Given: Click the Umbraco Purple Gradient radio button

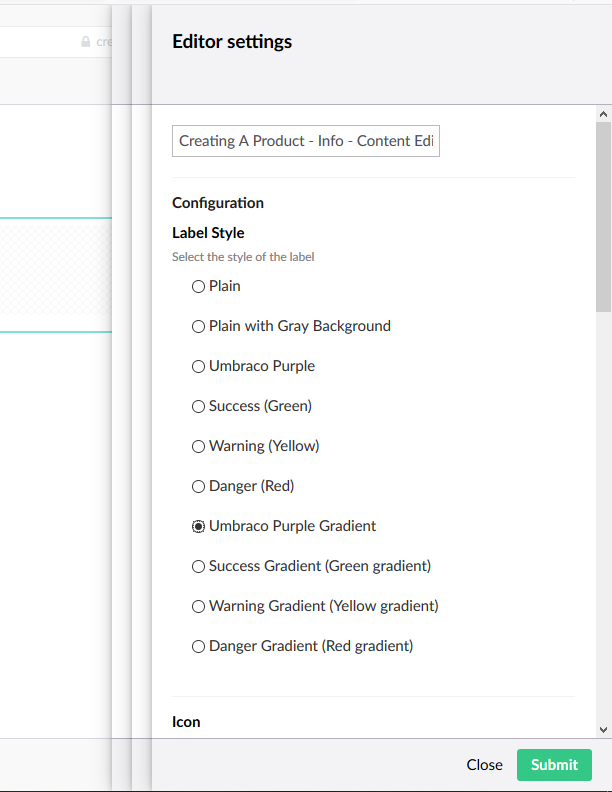Looking at the screenshot, I should tap(198, 526).
